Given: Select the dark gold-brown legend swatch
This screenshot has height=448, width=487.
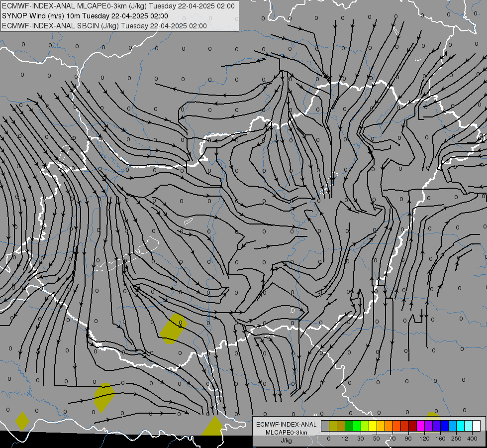Looking at the screenshot, I should [341, 426].
